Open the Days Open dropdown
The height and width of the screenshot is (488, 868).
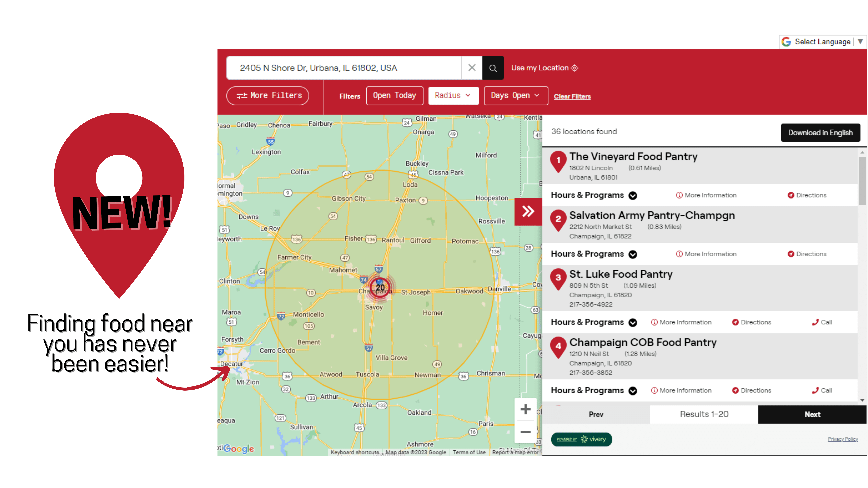click(516, 96)
